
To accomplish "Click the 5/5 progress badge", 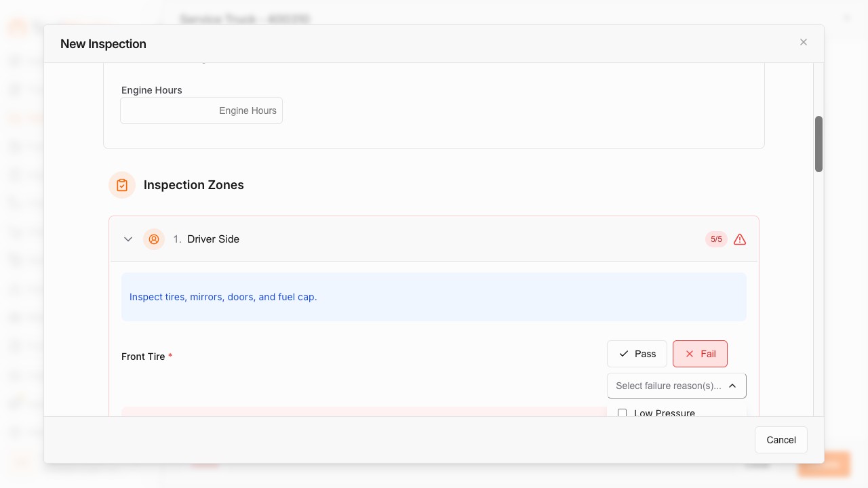I will [716, 239].
